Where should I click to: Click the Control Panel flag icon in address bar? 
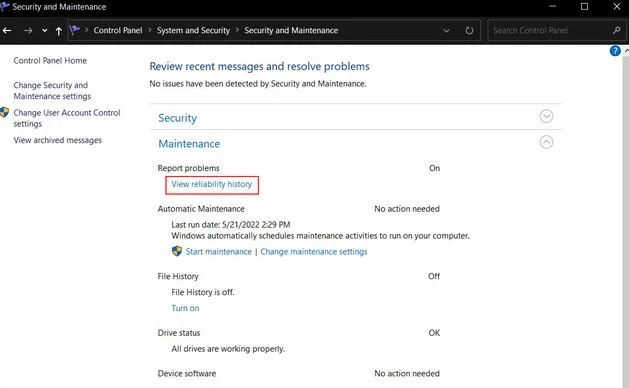click(75, 30)
